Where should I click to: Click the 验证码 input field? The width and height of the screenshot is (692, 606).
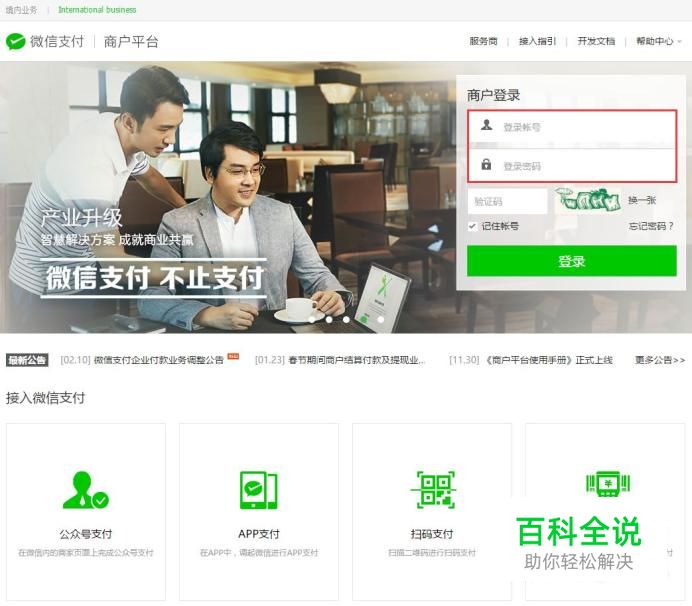tap(507, 202)
